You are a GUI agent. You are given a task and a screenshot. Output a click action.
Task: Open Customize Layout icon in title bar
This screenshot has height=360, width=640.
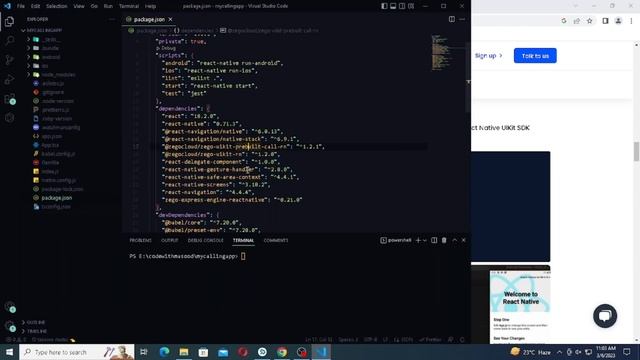click(x=411, y=6)
